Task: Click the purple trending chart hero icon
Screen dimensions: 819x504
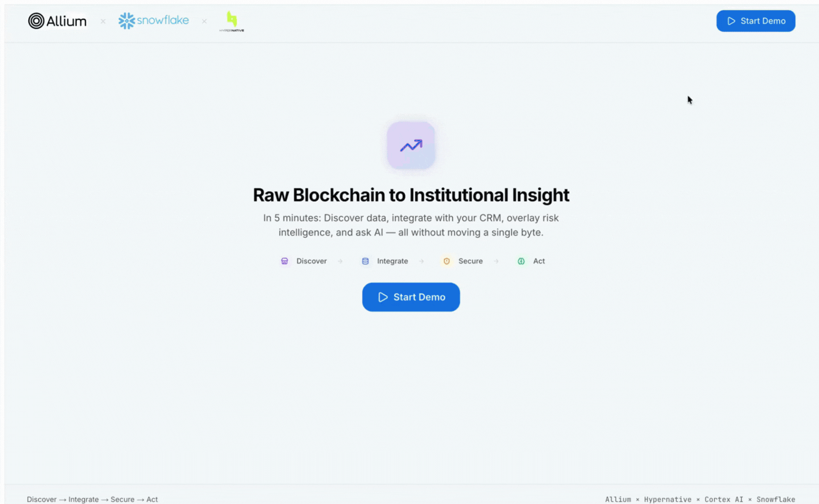Action: click(x=411, y=146)
